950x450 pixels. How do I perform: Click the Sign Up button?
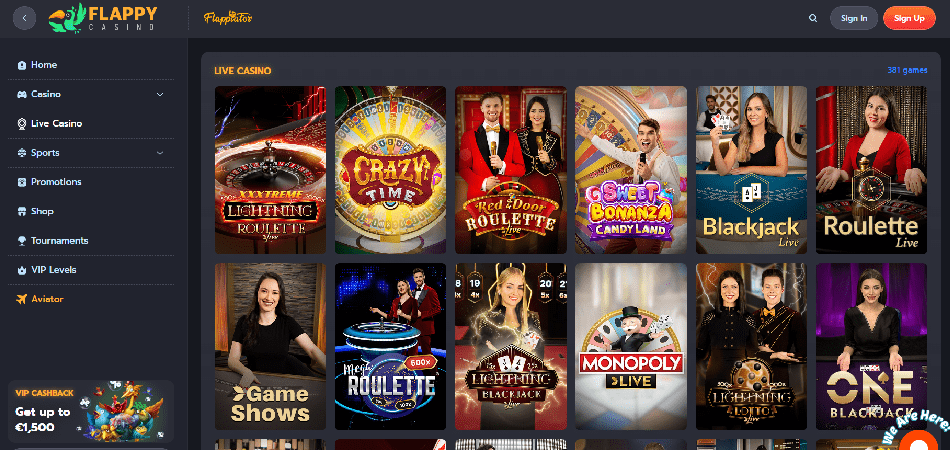[909, 18]
